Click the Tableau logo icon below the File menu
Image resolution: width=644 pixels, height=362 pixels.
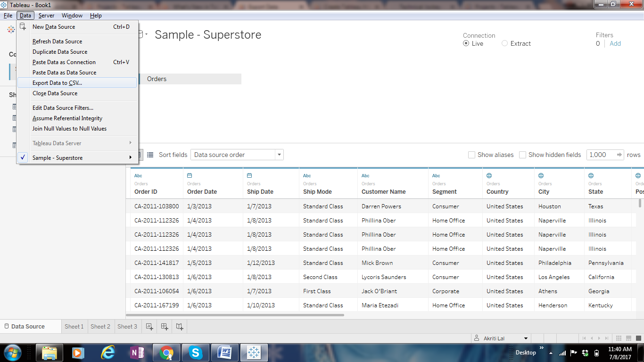point(11,29)
